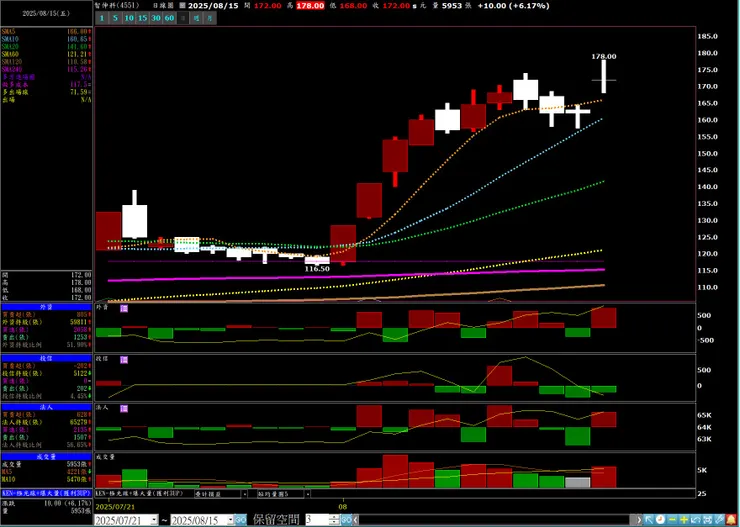Click the clock icon in bottom toolbar
Image resolution: width=740 pixels, height=527 pixels.
coord(660,520)
